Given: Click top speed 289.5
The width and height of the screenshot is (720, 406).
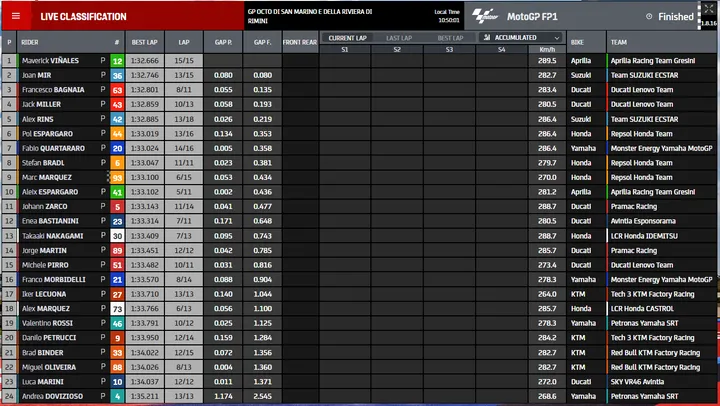Looking at the screenshot, I should 547,61.
